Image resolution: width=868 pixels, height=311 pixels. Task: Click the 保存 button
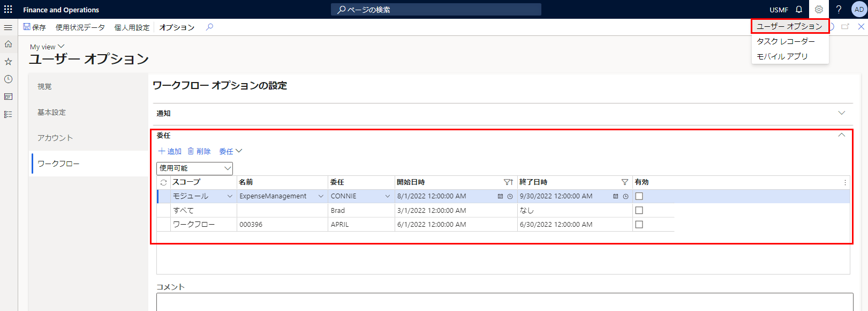[x=34, y=27]
